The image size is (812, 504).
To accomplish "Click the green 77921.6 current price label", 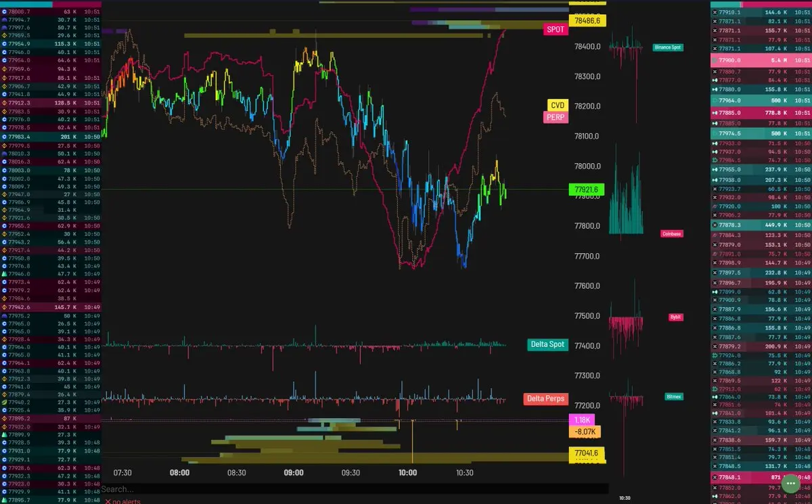I will click(x=585, y=190).
